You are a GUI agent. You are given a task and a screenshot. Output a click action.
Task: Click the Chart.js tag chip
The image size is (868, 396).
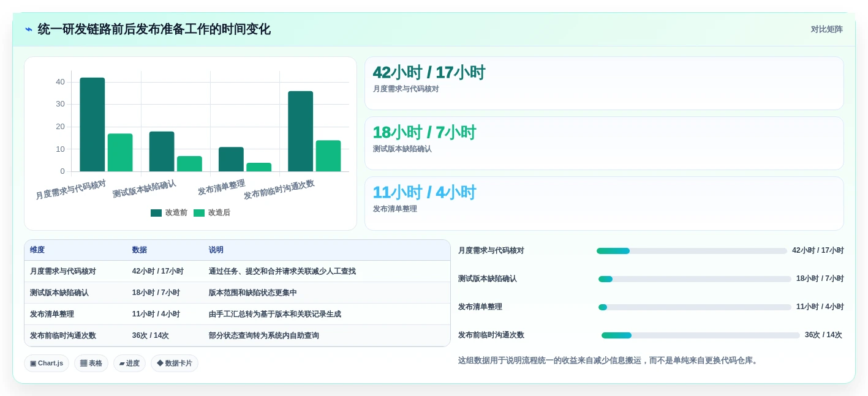(47, 363)
